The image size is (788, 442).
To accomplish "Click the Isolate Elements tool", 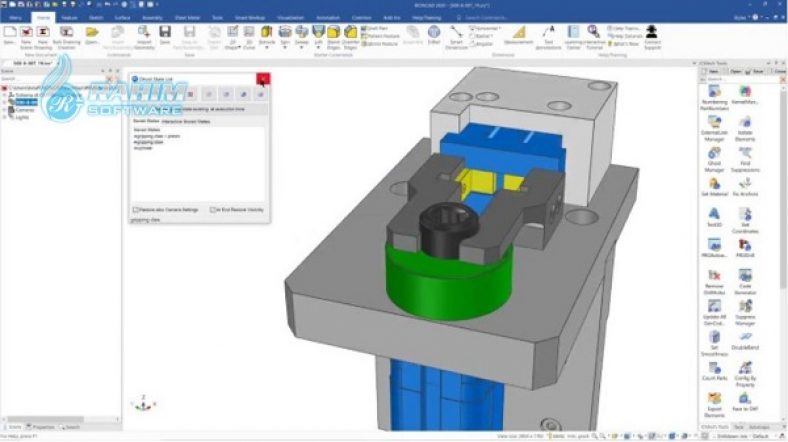I will (745, 129).
